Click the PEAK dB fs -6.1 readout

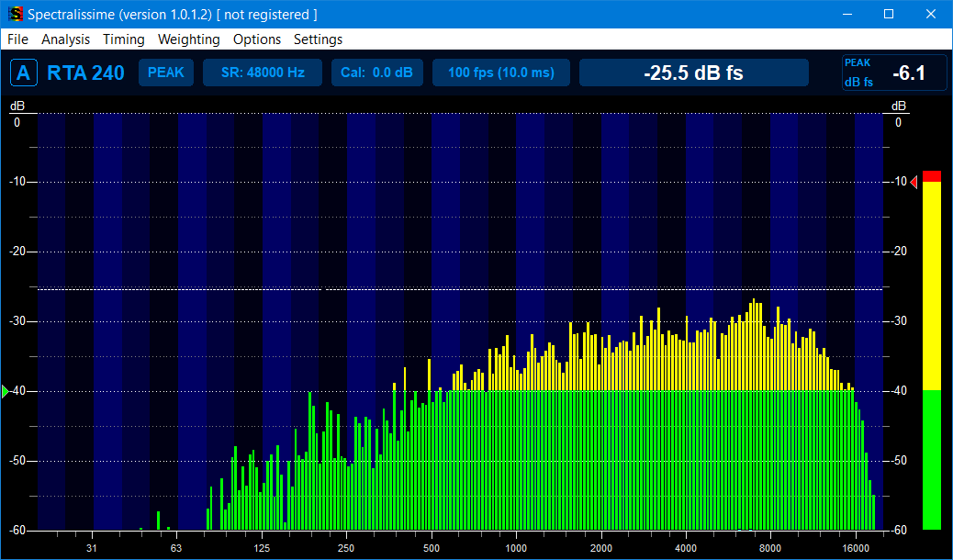pyautogui.click(x=894, y=73)
